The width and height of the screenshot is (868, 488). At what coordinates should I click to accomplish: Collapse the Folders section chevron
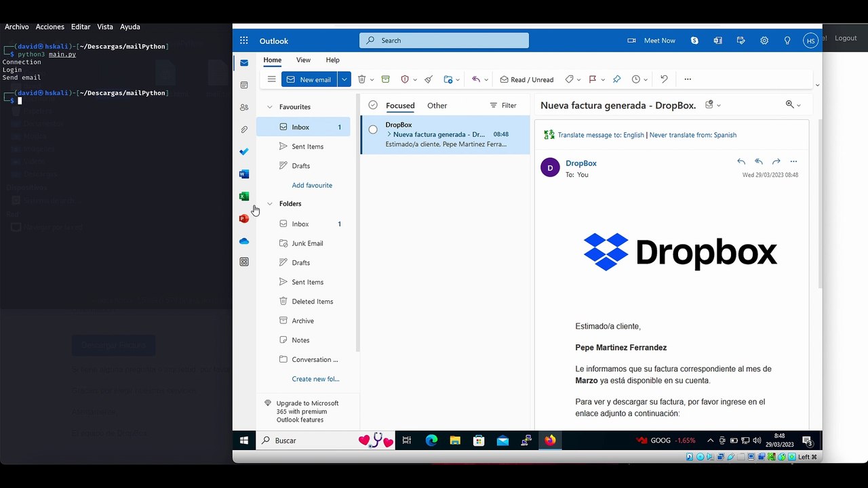point(270,204)
